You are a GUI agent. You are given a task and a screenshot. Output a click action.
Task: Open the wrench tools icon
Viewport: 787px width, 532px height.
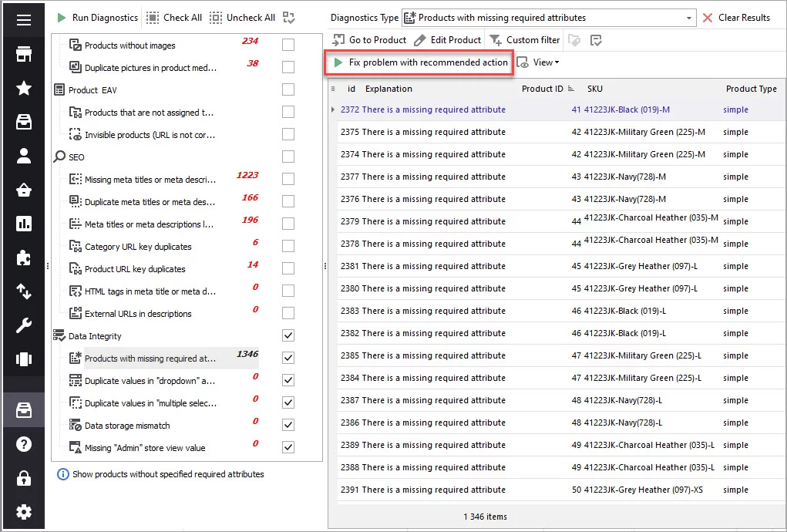[24, 325]
